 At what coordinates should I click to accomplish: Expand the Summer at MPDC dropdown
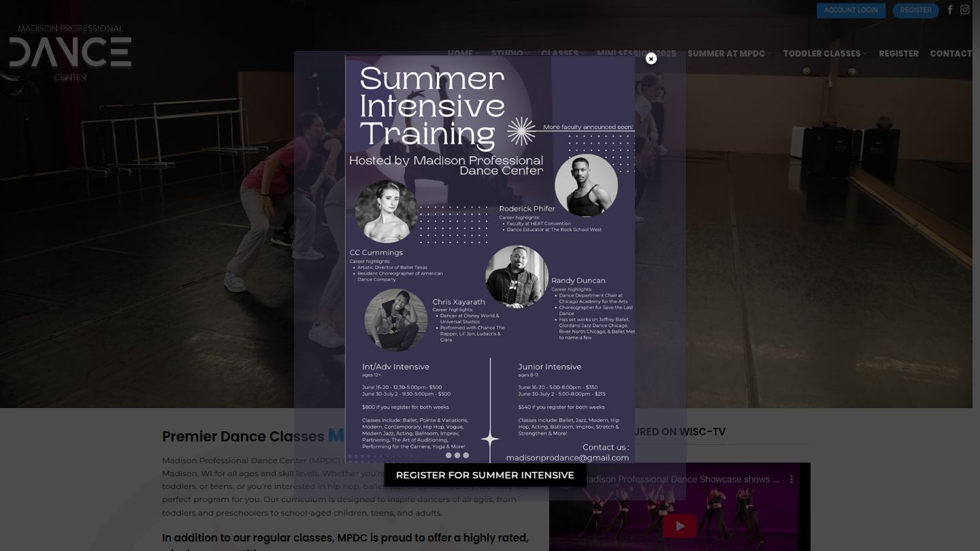click(x=729, y=54)
